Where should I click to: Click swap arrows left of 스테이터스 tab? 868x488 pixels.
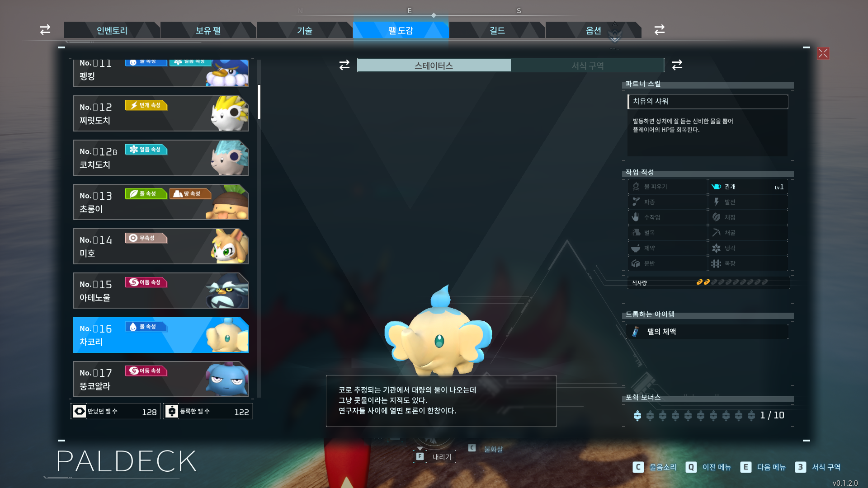click(x=344, y=65)
